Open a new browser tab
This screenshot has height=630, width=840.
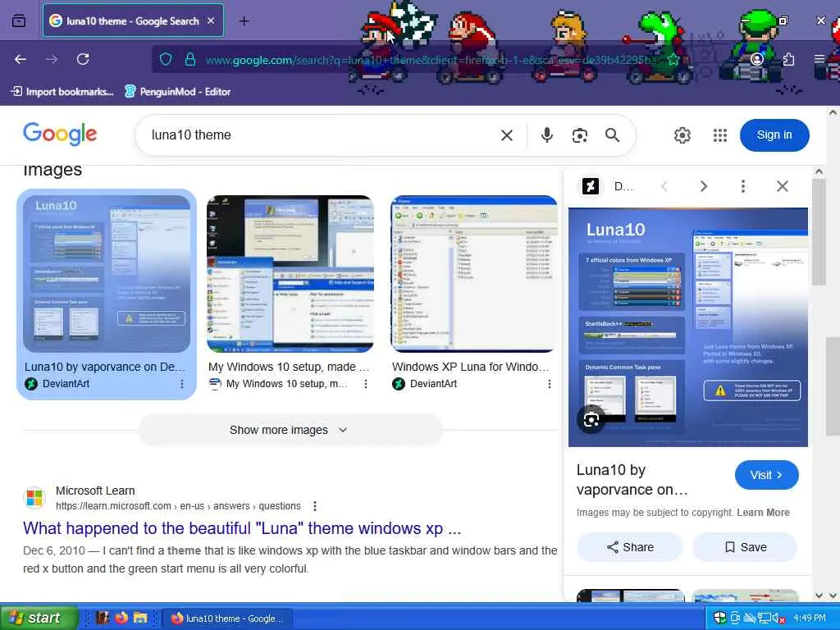244,21
